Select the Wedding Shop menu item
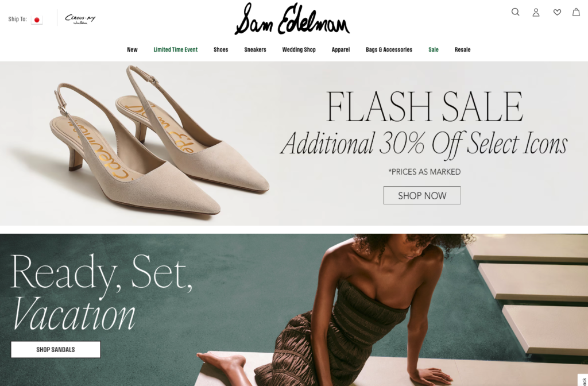588x386 pixels. (299, 49)
